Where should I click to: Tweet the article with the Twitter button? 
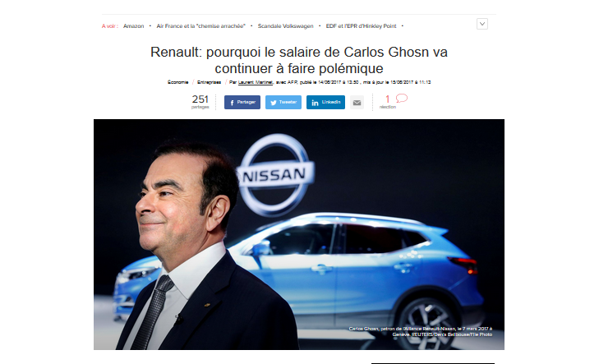(283, 103)
